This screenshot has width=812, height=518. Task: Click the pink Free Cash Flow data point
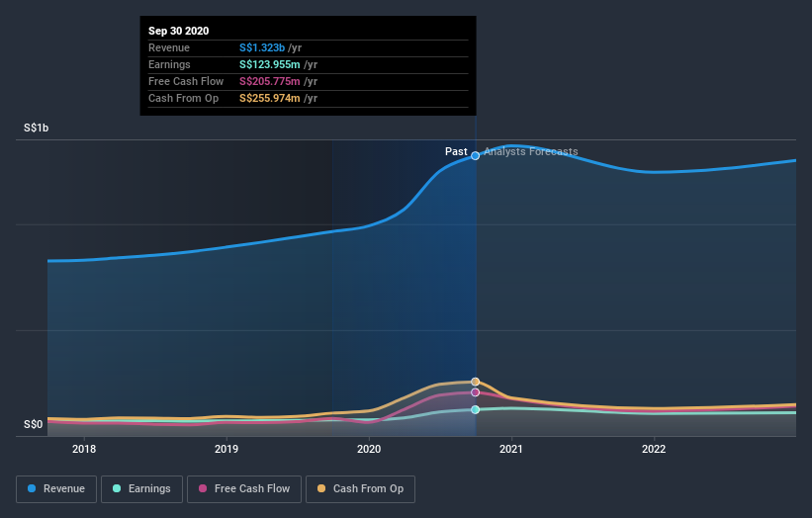pos(475,392)
